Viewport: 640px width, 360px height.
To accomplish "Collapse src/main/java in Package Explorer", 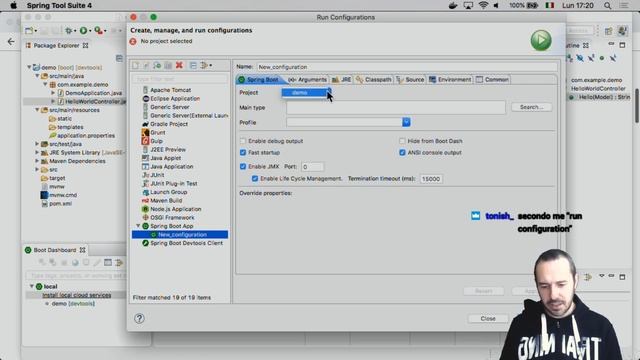I will [x=37, y=76].
